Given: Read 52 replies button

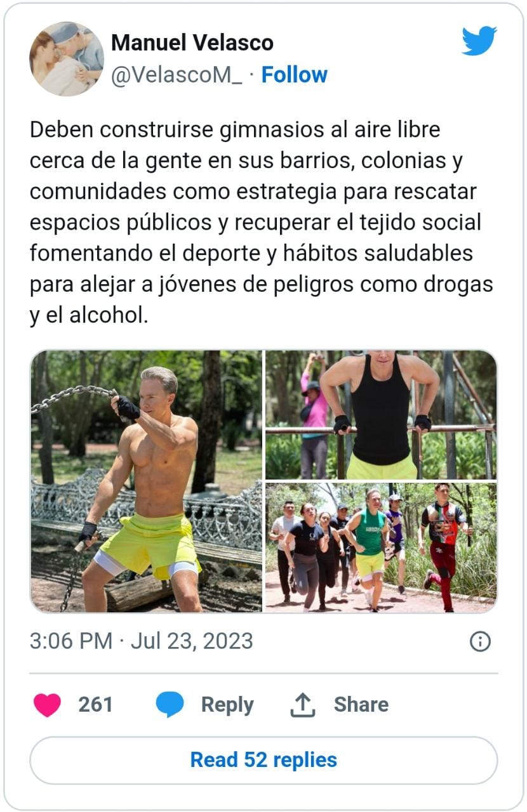Looking at the screenshot, I should [x=263, y=760].
